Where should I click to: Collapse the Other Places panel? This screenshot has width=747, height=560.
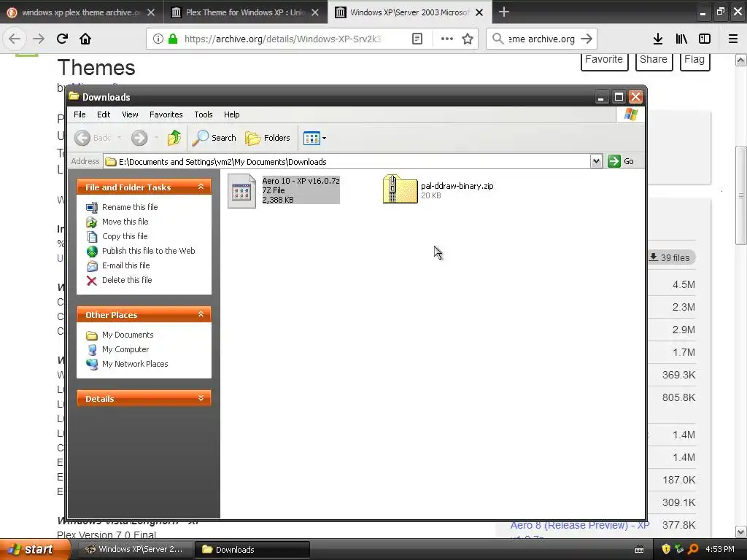coord(201,314)
